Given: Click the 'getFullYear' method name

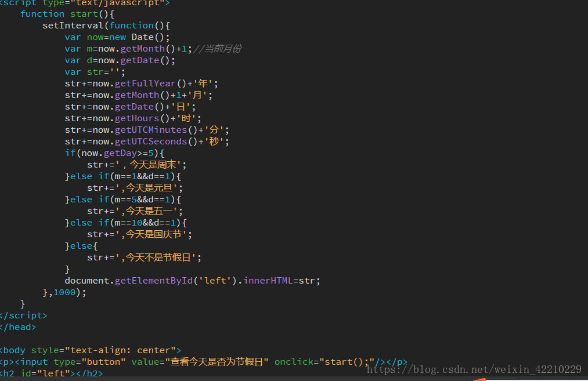Looking at the screenshot, I should pos(145,84).
